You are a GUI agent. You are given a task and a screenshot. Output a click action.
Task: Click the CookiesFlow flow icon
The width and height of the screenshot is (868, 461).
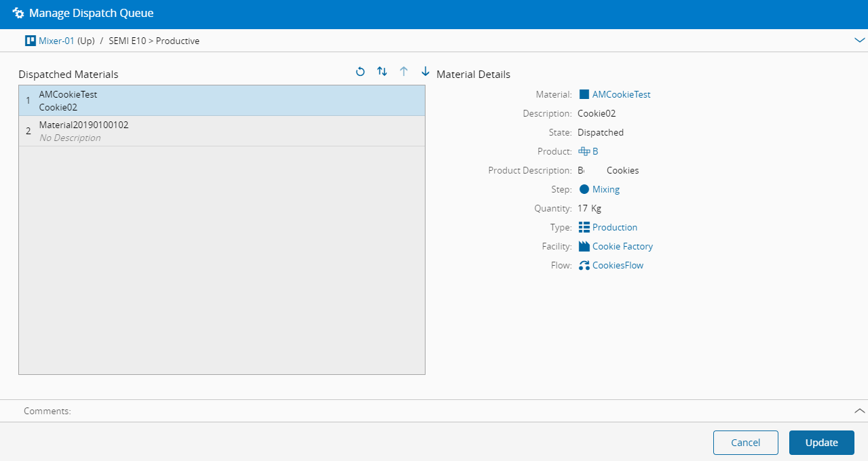coord(584,266)
